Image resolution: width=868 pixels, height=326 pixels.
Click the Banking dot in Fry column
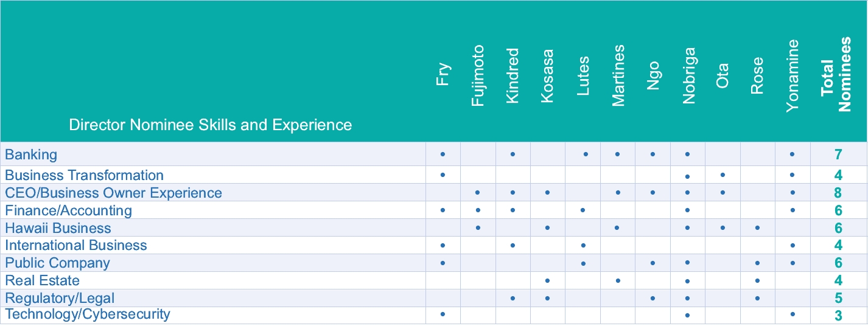(443, 154)
